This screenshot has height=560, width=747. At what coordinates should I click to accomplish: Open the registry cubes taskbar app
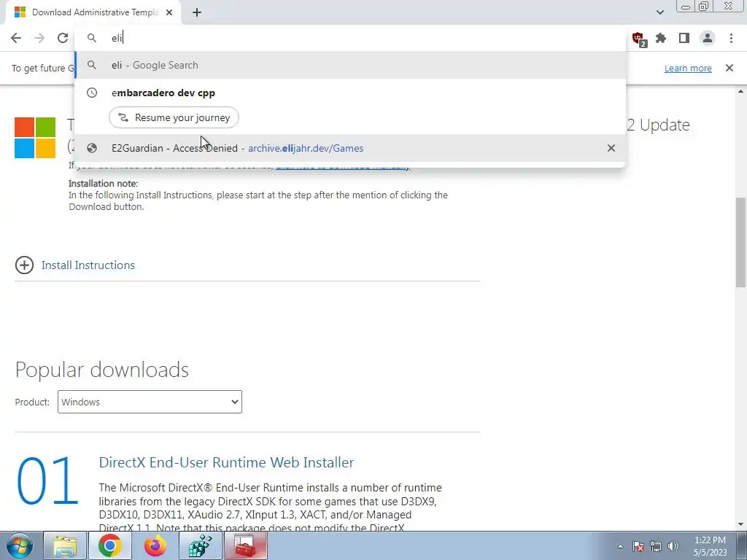coord(201,545)
